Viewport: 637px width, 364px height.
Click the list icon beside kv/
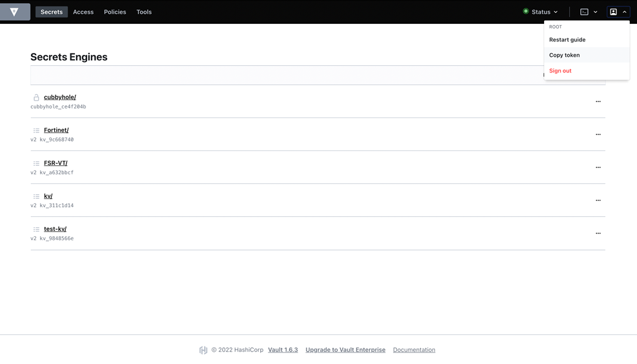(36, 196)
